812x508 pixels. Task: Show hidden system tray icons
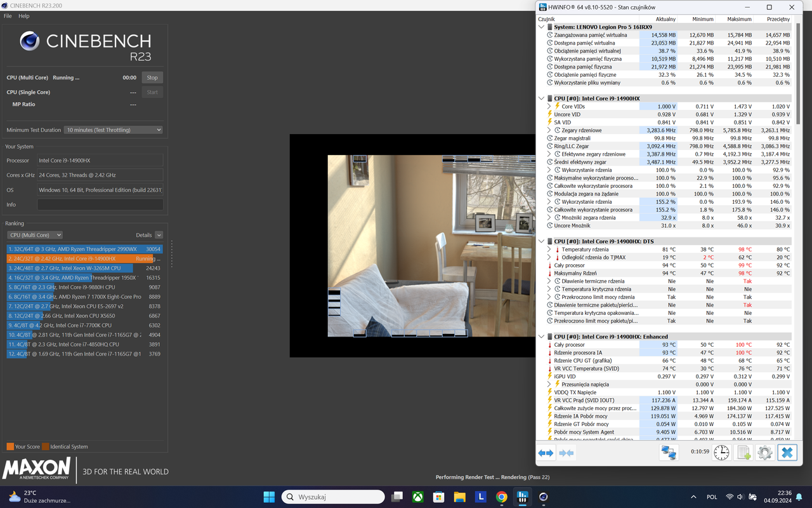point(693,497)
